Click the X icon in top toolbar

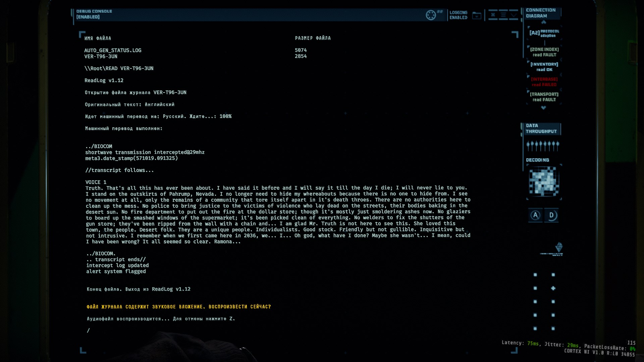[493, 15]
